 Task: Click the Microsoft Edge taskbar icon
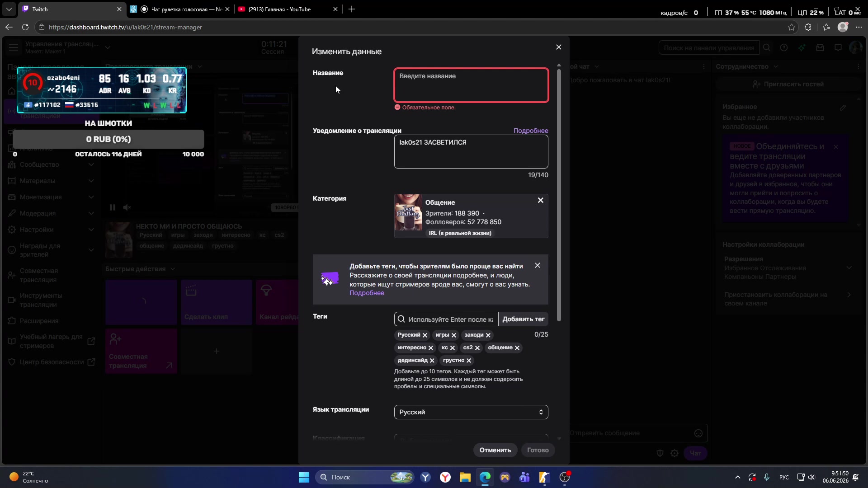(485, 477)
